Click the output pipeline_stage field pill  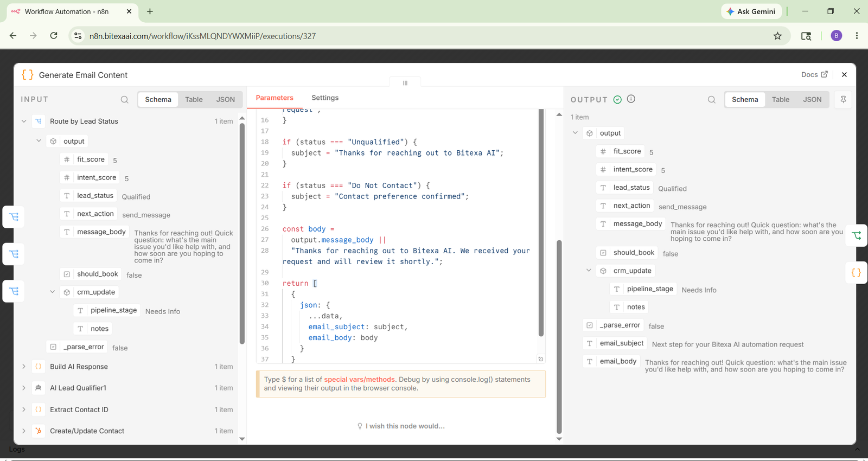coord(643,289)
